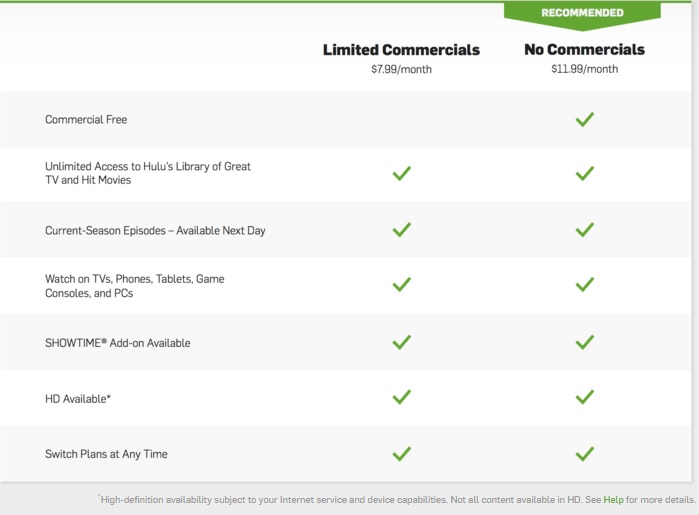This screenshot has width=699, height=515.
Task: Click the Watch on TVs, Phones, Tablets text
Action: click(135, 286)
